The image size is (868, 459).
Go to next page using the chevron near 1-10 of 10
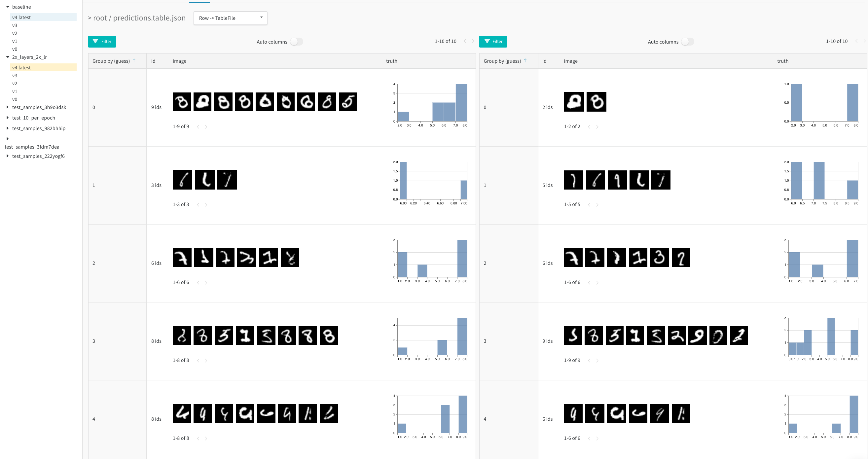tap(472, 41)
